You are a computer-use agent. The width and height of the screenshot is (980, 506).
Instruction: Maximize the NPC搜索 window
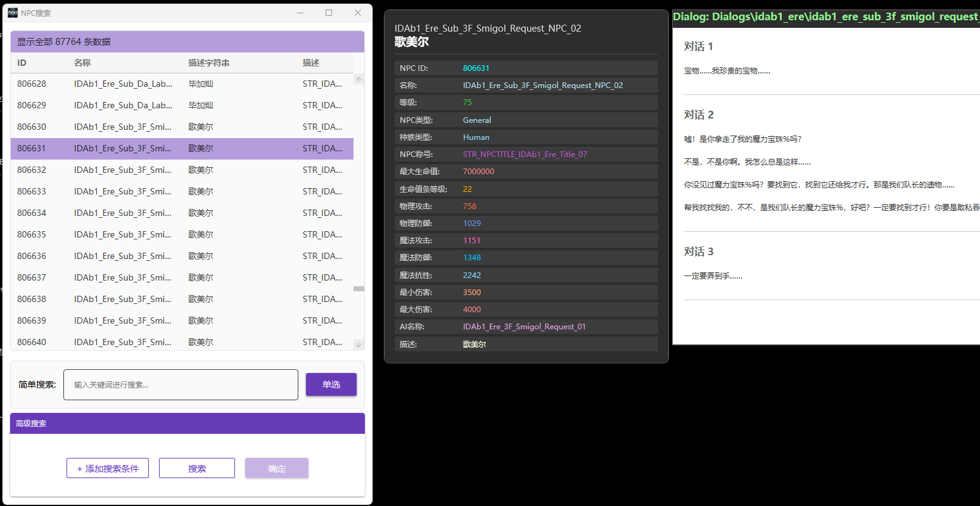(x=329, y=13)
